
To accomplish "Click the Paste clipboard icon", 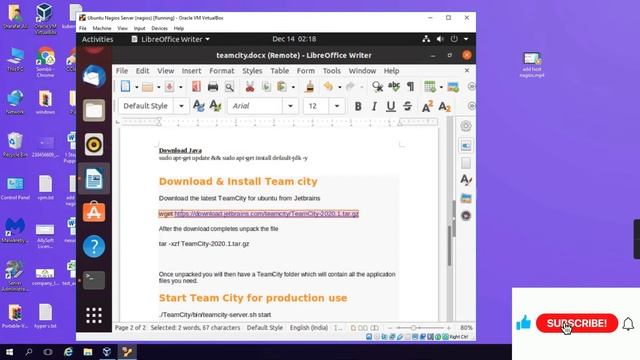I will pos(282,87).
